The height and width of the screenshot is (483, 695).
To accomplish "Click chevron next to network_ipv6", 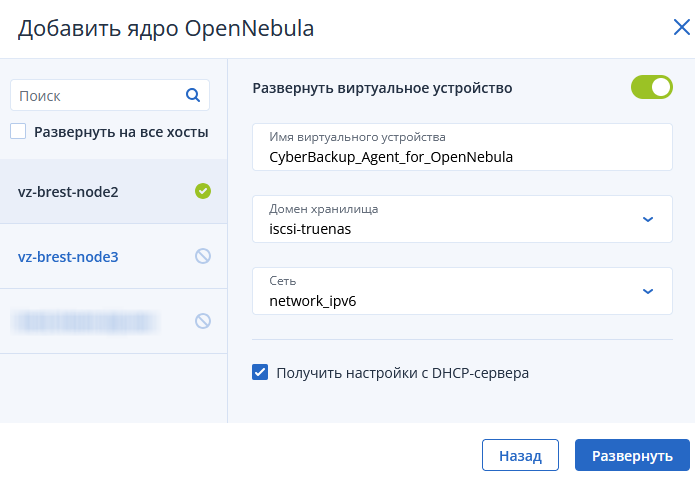I will pyautogui.click(x=648, y=292).
